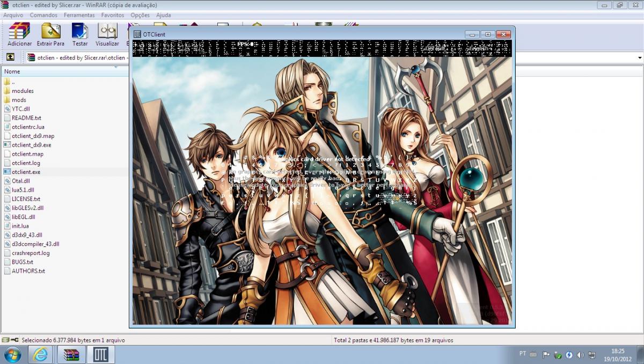Open Internet Explorer from the taskbar
The height and width of the screenshot is (364, 644).
click(x=41, y=355)
